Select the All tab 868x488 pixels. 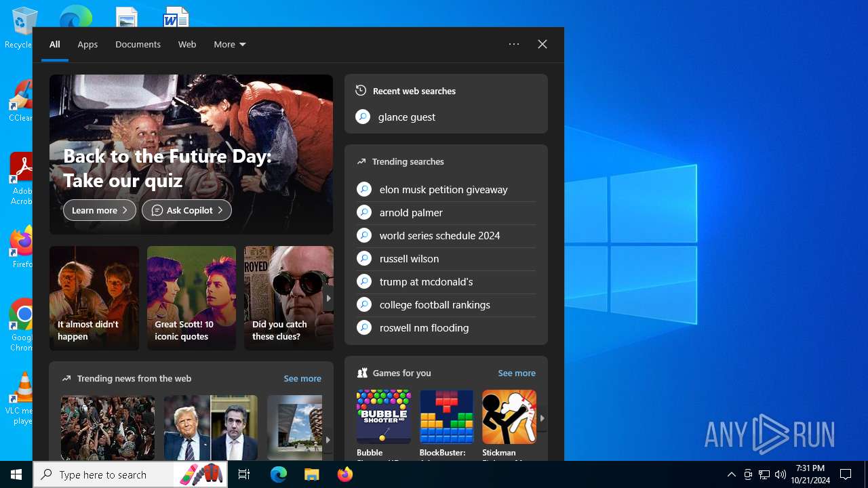point(55,44)
